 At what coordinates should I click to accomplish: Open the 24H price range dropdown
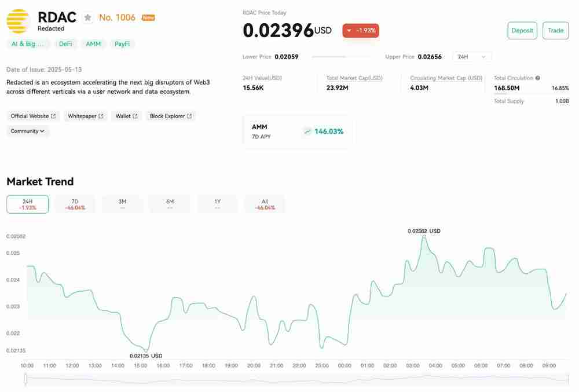[472, 57]
